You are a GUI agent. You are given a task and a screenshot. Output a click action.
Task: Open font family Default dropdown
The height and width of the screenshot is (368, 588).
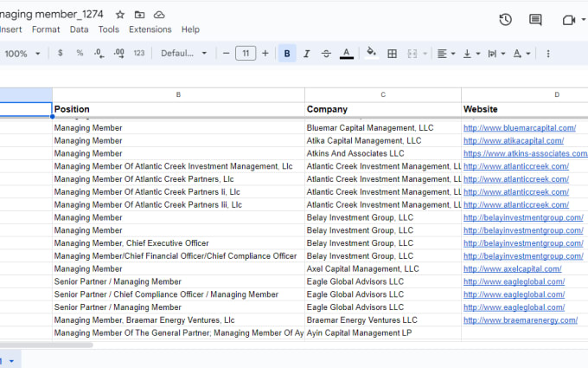pos(183,54)
